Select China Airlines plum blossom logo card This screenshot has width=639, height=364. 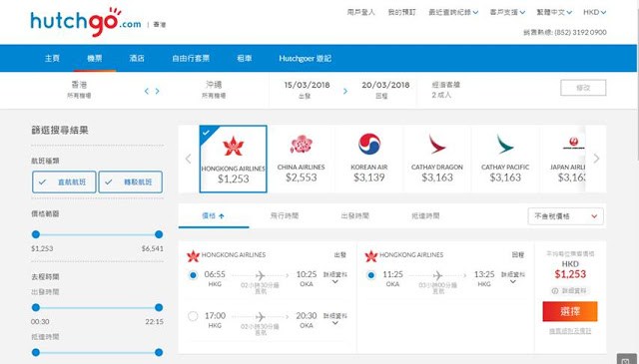click(302, 159)
